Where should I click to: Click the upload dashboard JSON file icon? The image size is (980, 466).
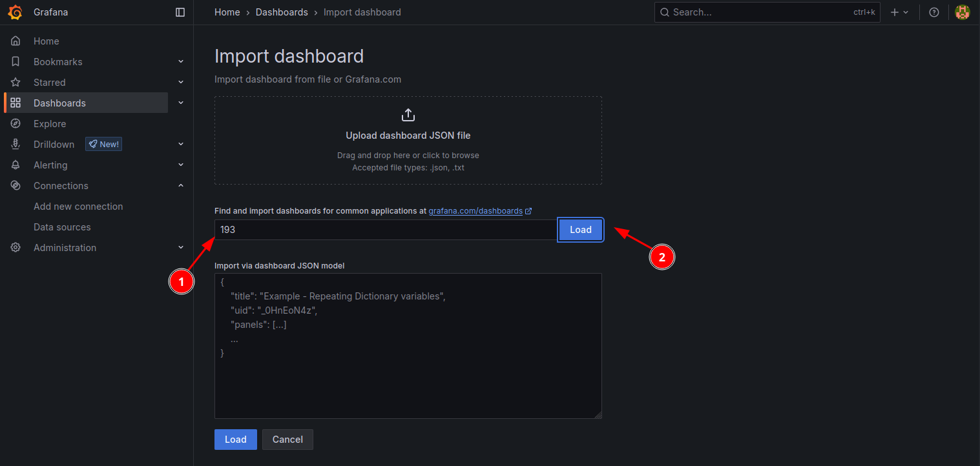click(x=408, y=116)
